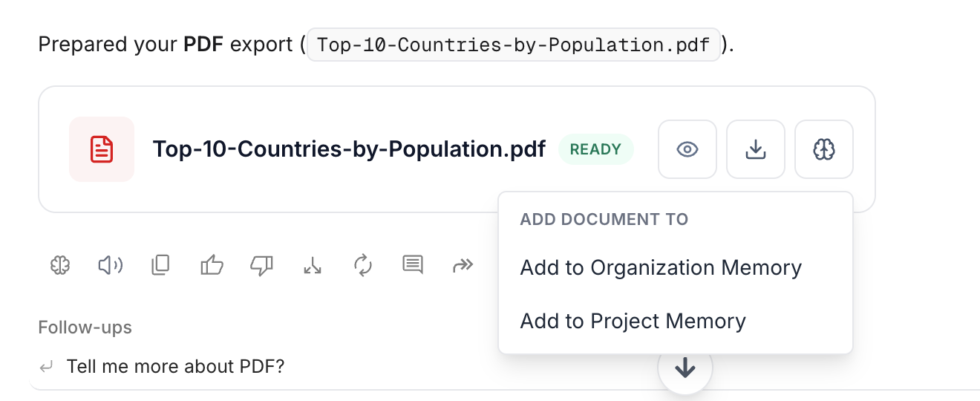The image size is (980, 401).
Task: Click the comment note icon
Action: click(x=413, y=264)
